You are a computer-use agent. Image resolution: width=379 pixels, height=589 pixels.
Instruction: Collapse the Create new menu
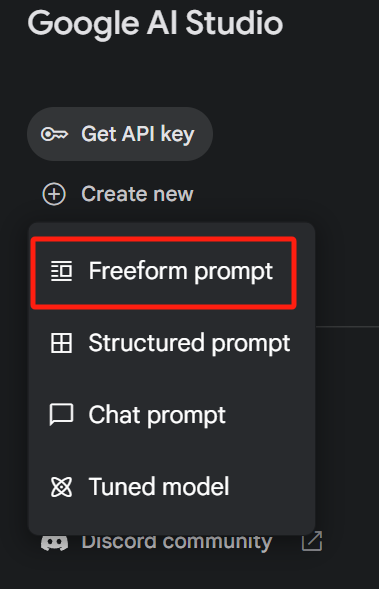[x=118, y=194]
